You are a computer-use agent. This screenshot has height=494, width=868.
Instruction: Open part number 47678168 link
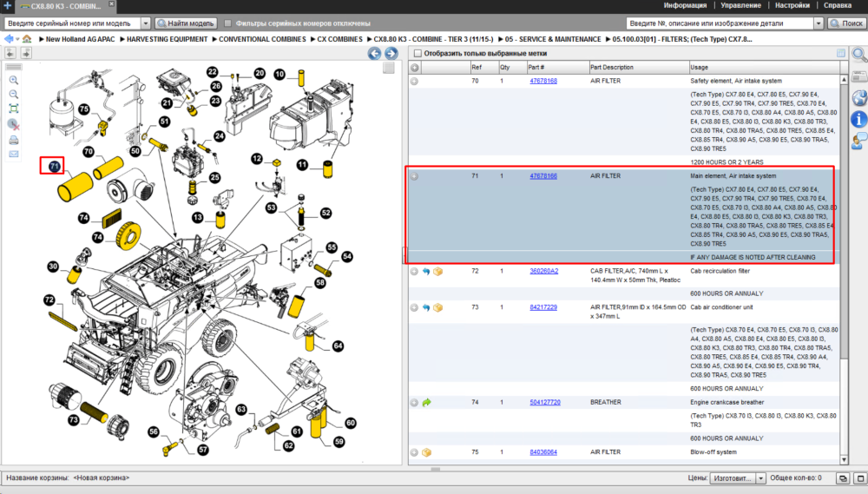tap(543, 81)
